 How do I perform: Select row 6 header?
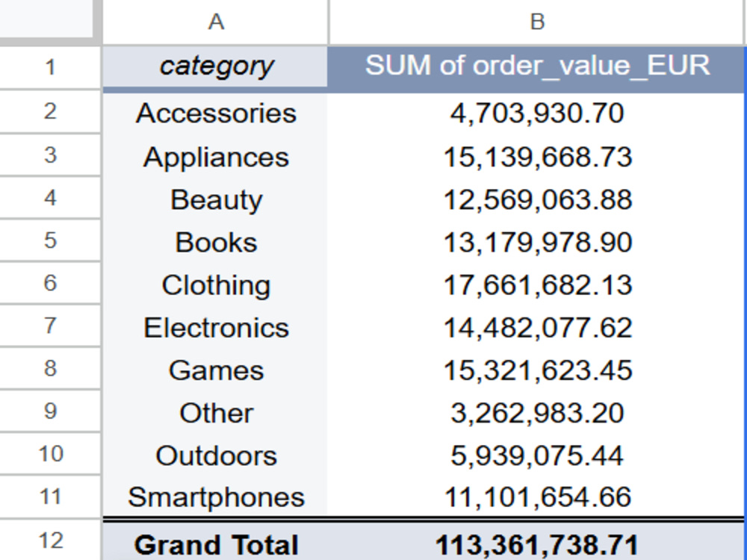50,283
